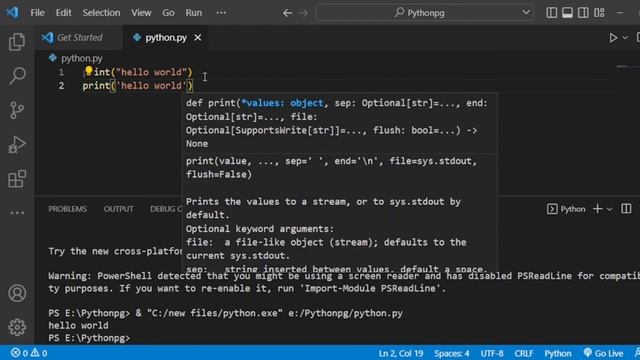Open the Go menu
640x360 pixels.
tap(168, 13)
